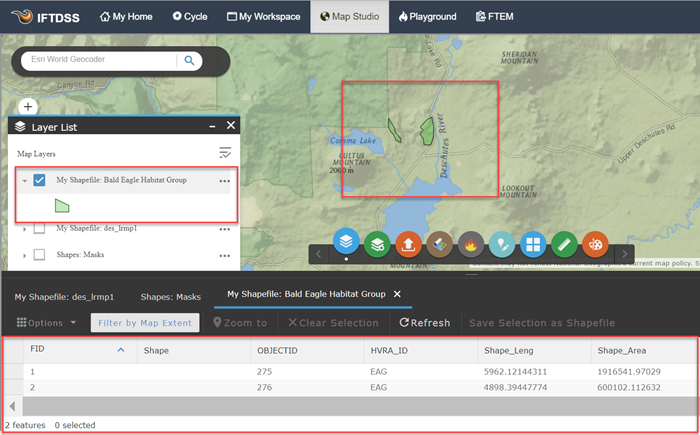The image size is (700, 435).
Task: Open the layer list options filter icon
Action: coord(225,153)
